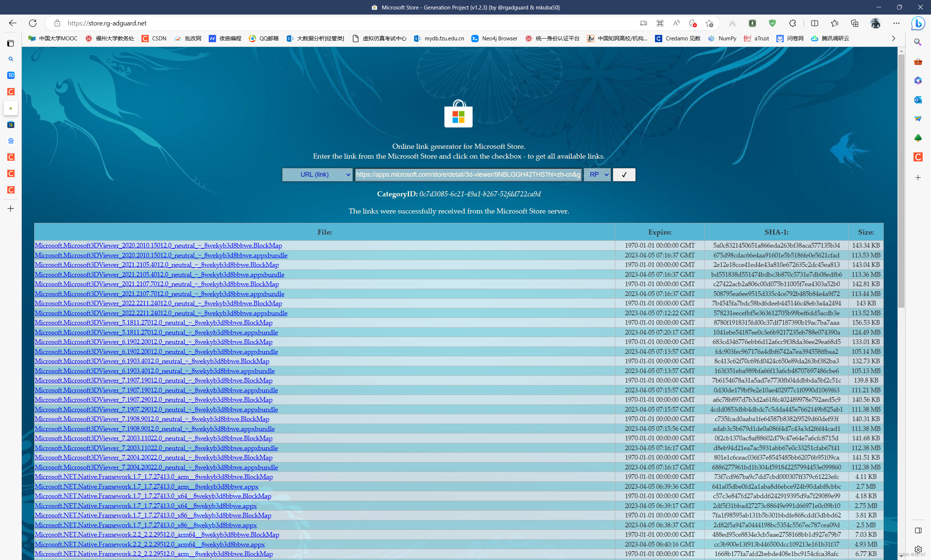Toggle sidebar visibility panel icon
The width and height of the screenshot is (931, 560).
coord(918,530)
